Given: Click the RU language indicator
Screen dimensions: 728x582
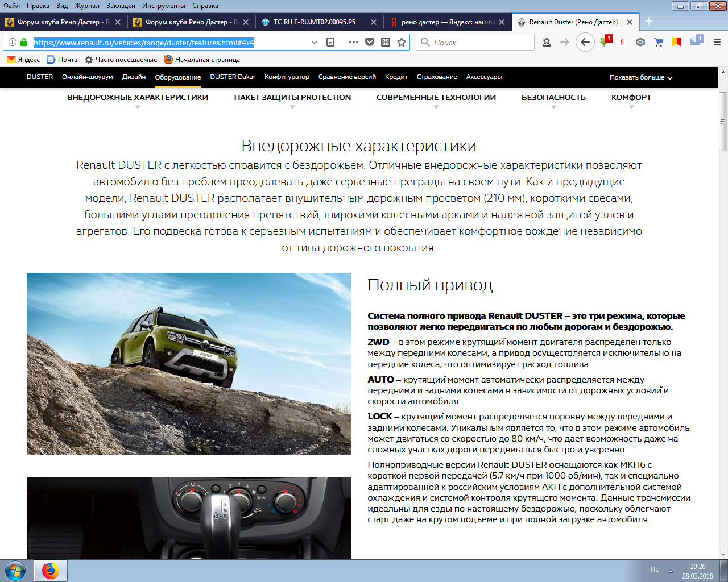Looking at the screenshot, I should [x=655, y=569].
